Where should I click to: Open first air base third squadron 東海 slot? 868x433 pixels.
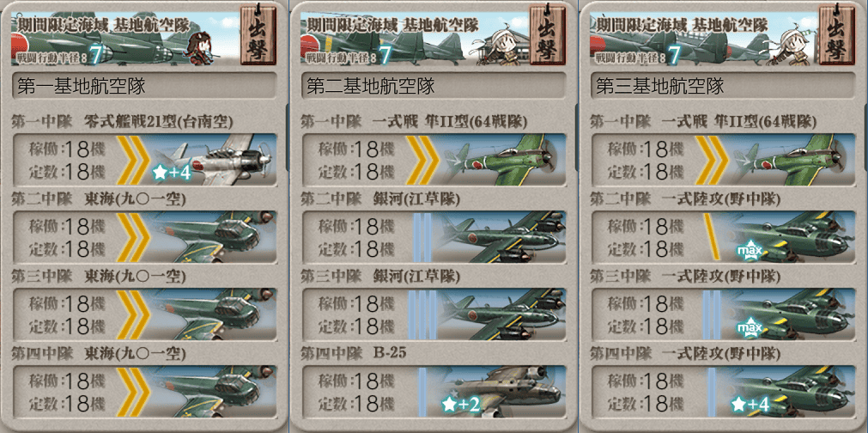coord(144,314)
